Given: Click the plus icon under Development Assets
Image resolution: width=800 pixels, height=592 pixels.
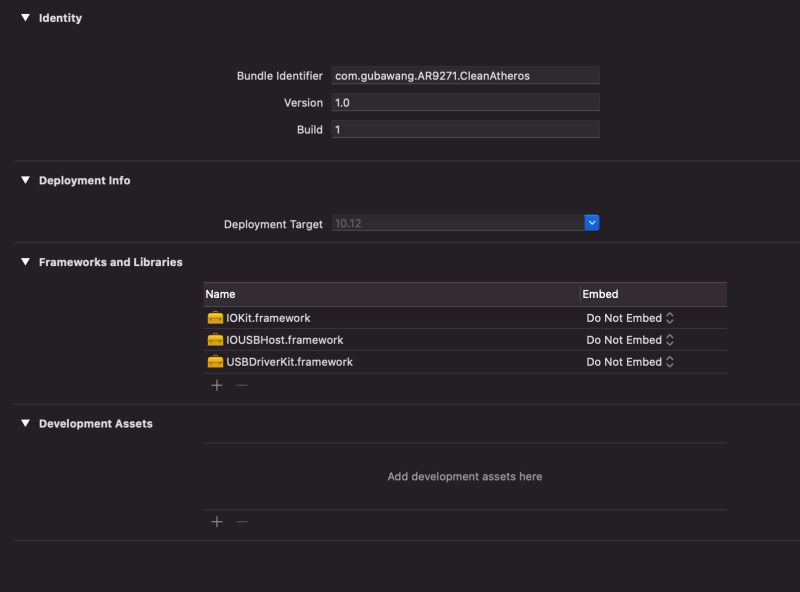Looking at the screenshot, I should [215, 521].
